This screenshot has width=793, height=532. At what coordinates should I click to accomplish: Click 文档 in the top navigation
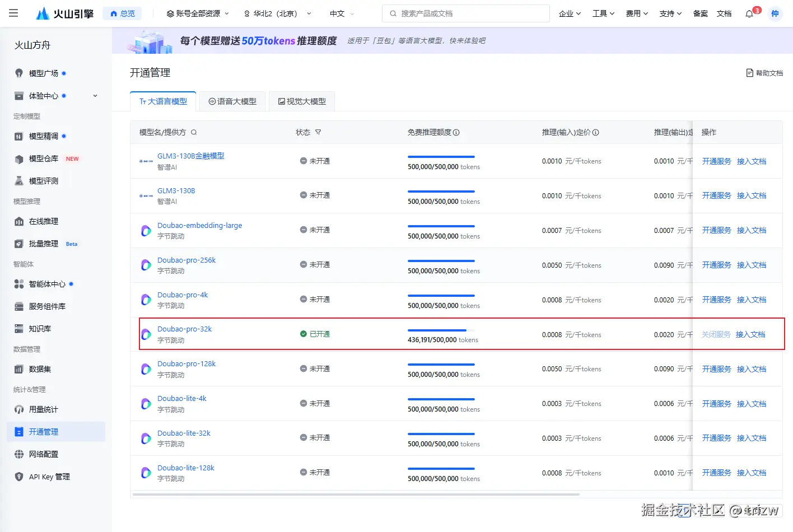point(724,13)
